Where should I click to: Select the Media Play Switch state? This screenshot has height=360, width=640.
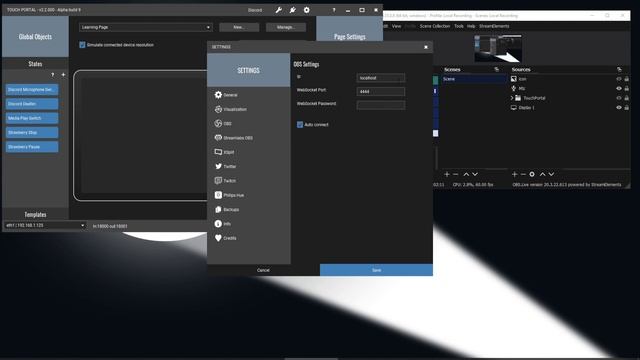pyautogui.click(x=32, y=118)
